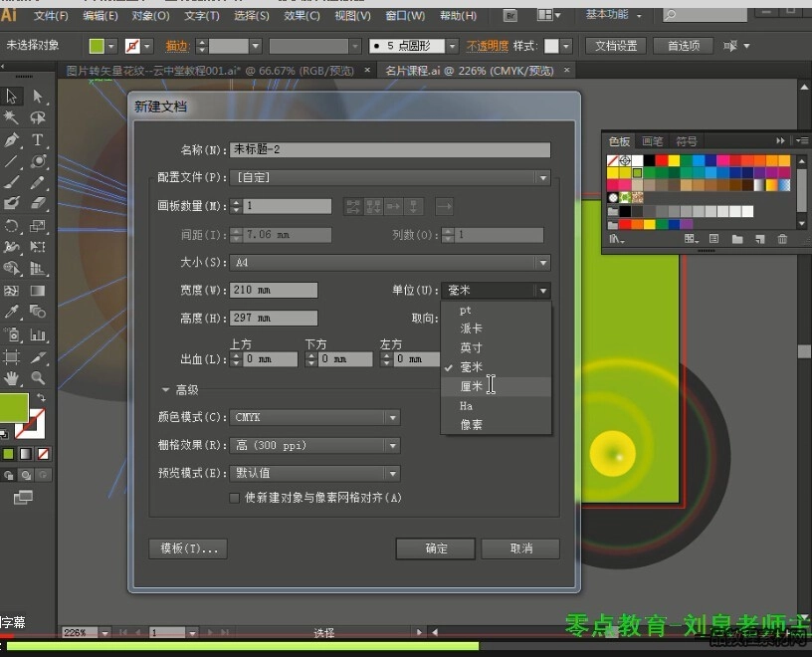Open the 大小 A4 size dropdown
Screen dimensions: 812x657
(390, 263)
